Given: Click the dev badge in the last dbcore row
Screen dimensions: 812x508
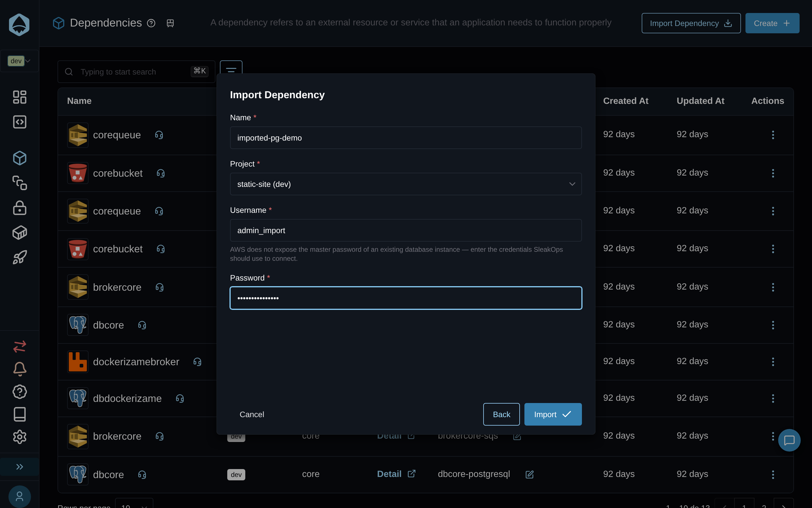Looking at the screenshot, I should pyautogui.click(x=236, y=475).
